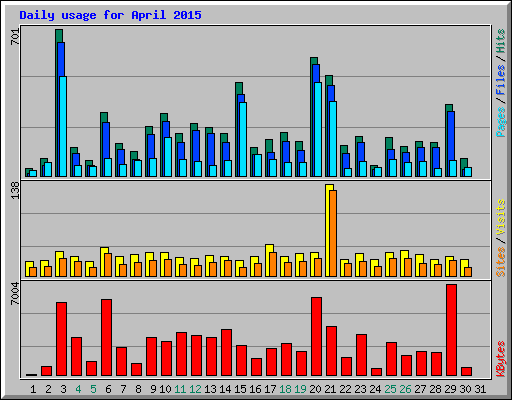Click the cyan Pages bar for day 15
The image size is (512, 400).
pos(243,139)
